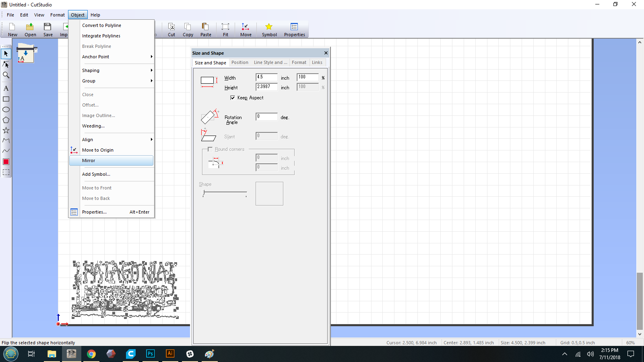Choose Integrate Polylines menu item
The width and height of the screenshot is (644, 362).
point(111,36)
